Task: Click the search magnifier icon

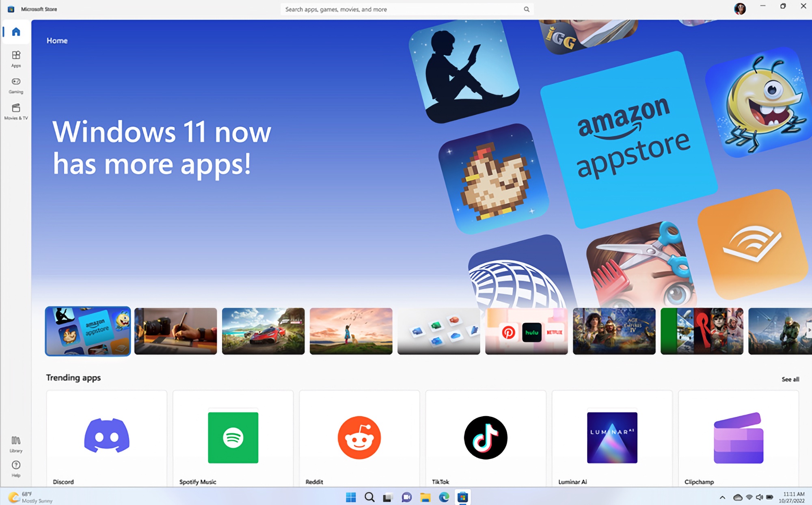Action: 526,9
